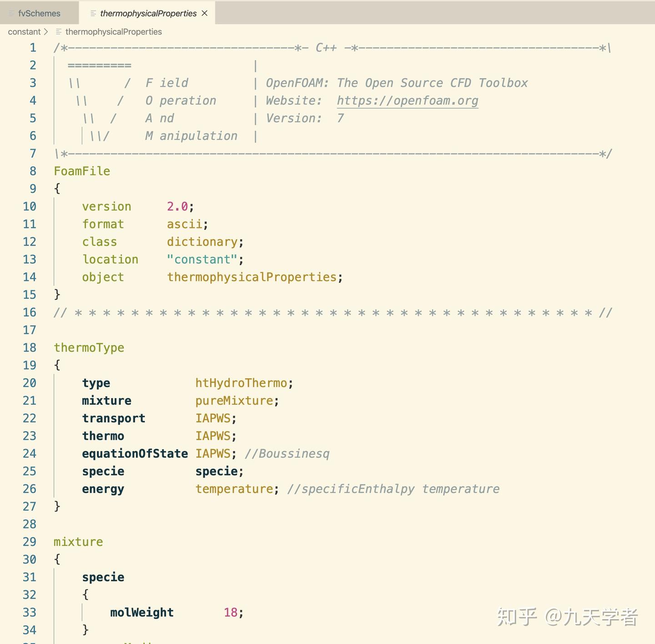Image resolution: width=655 pixels, height=644 pixels.
Task: Open the https://openfoam.org link
Action: pos(408,101)
